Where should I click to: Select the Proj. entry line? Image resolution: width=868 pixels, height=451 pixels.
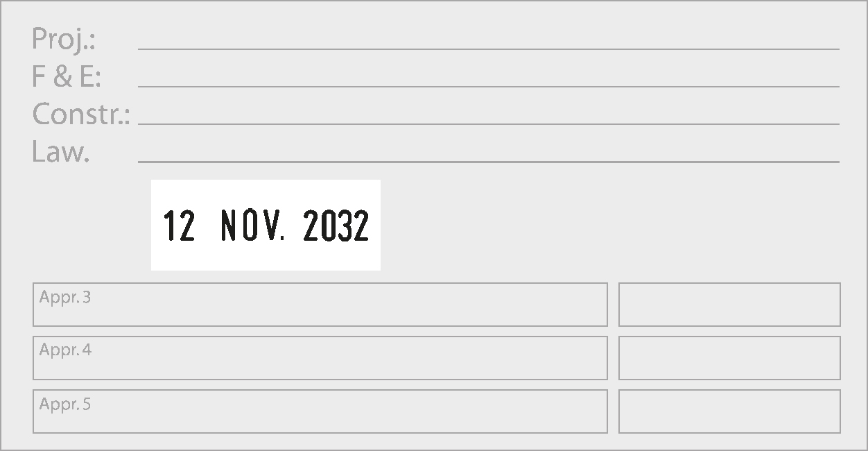click(489, 49)
